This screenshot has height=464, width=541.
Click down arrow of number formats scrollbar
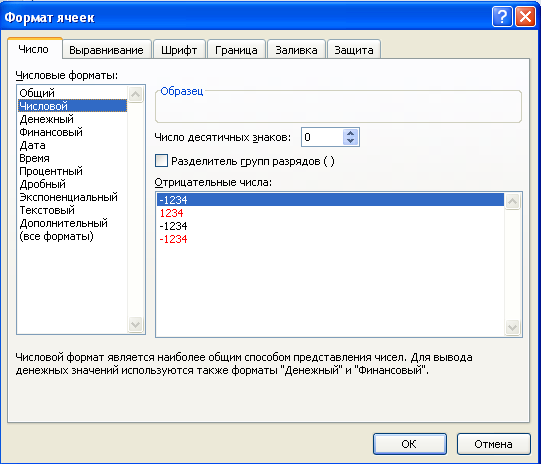pyautogui.click(x=136, y=324)
